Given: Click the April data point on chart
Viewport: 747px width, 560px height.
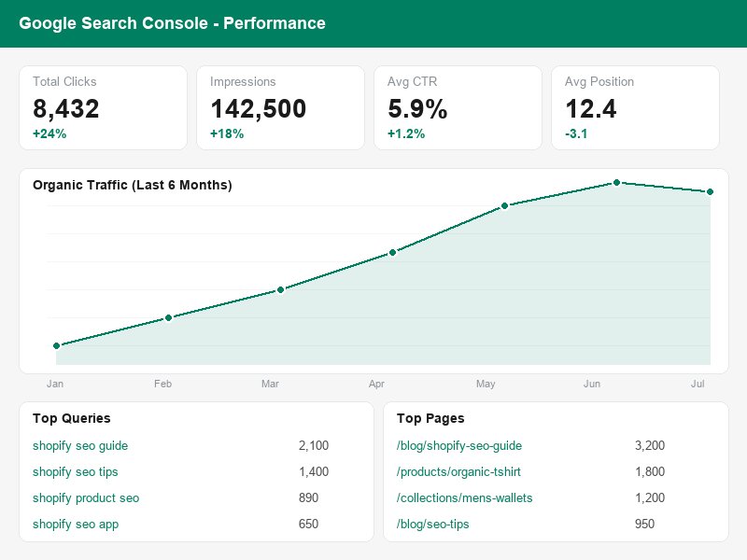Looking at the screenshot, I should (392, 252).
